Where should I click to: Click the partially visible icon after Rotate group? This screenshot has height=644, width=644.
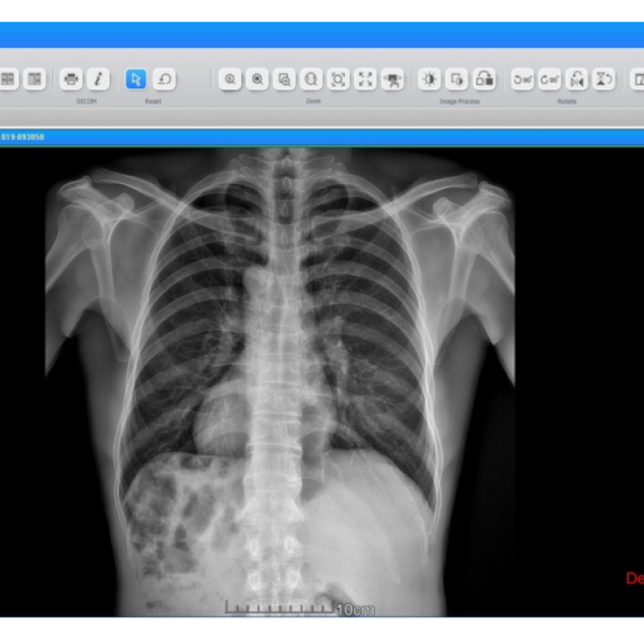point(638,79)
